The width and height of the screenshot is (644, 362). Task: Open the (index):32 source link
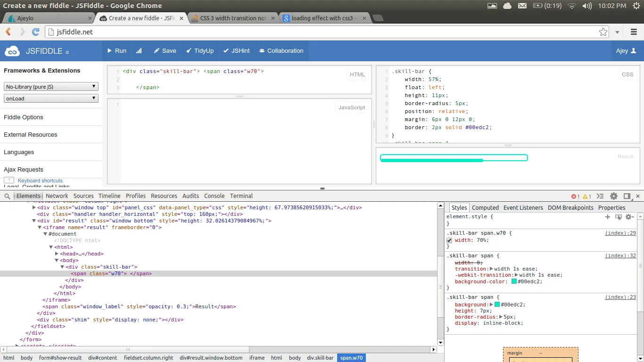pyautogui.click(x=620, y=256)
